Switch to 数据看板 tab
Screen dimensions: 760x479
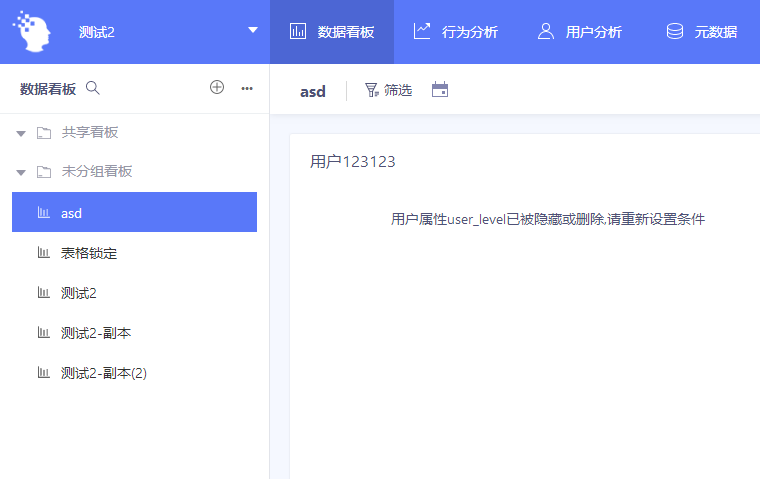[332, 32]
